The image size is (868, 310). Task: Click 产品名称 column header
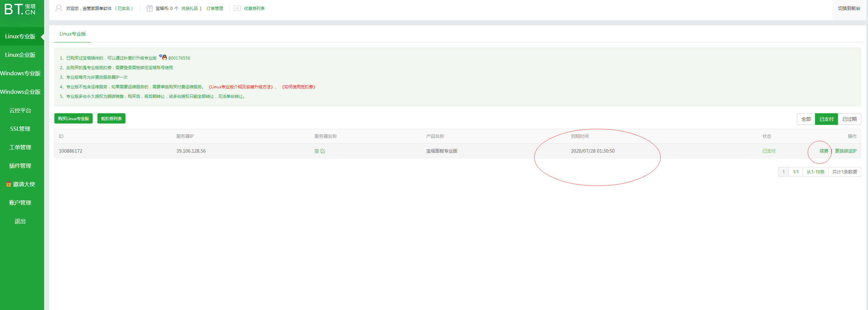pos(435,136)
